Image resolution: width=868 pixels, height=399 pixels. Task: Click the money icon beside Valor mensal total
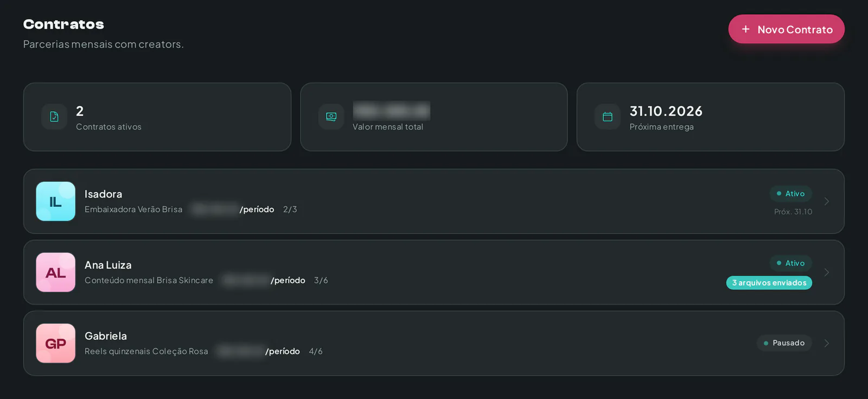coord(331,117)
